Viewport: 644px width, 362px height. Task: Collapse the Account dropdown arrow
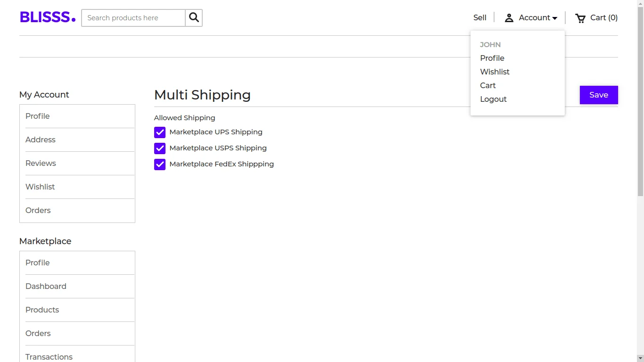555,18
